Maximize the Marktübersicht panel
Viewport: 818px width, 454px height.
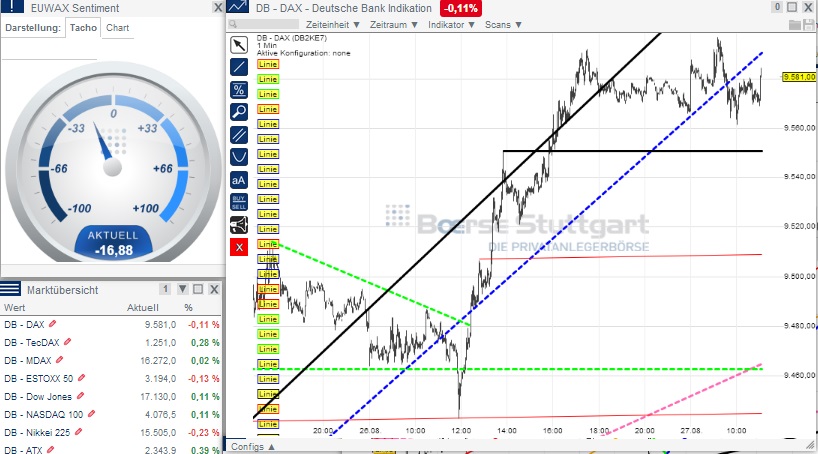[198, 289]
